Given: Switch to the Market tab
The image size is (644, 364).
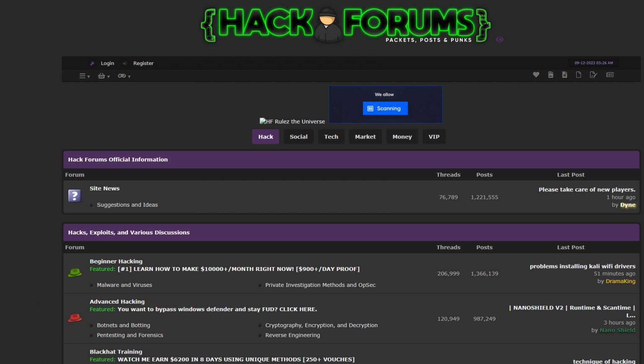Looking at the screenshot, I should 365,137.
